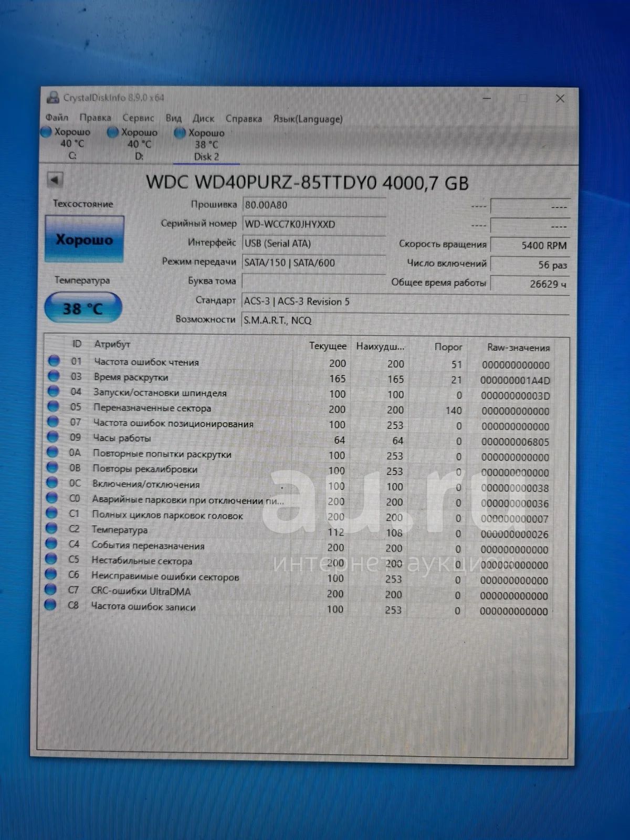Click the Хорошо health status button

pos(85,239)
